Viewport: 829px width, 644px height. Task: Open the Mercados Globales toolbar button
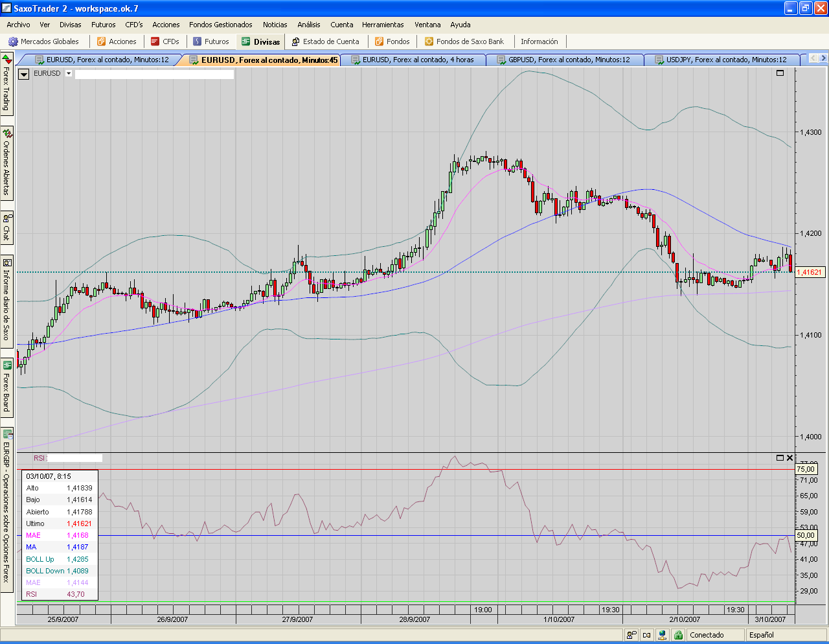tap(43, 41)
